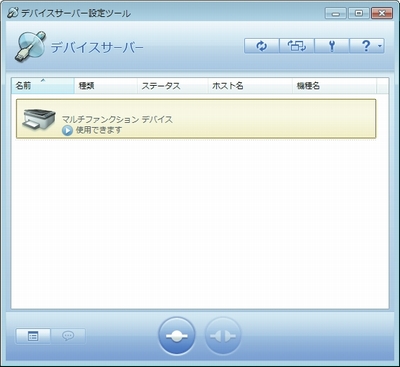Expand the help dropdown arrow
Image resolution: width=400 pixels, height=367 pixels.
(x=380, y=46)
